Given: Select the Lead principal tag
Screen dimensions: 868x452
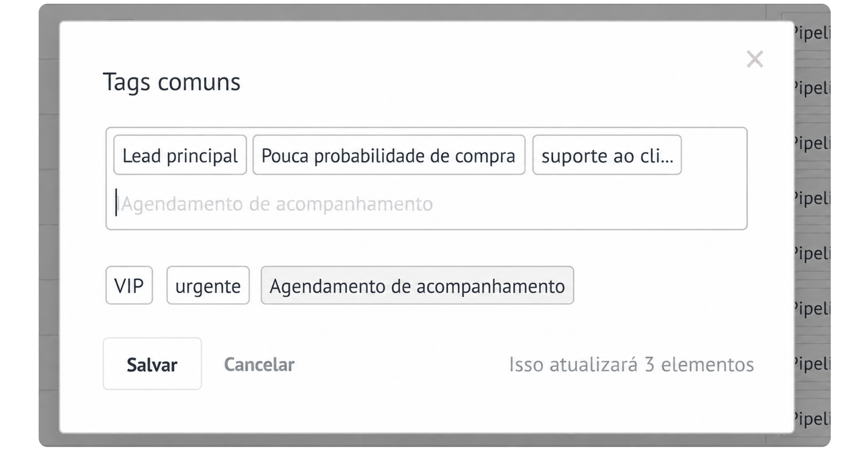Looking at the screenshot, I should (180, 155).
